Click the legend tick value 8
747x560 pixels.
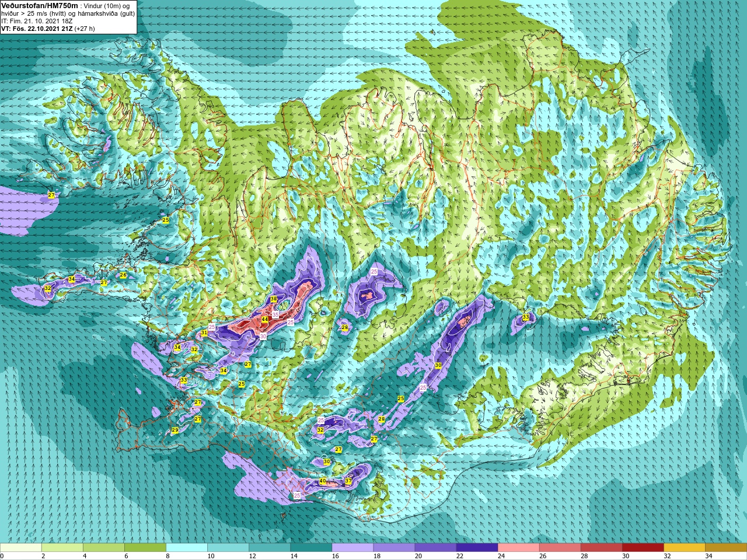167,556
